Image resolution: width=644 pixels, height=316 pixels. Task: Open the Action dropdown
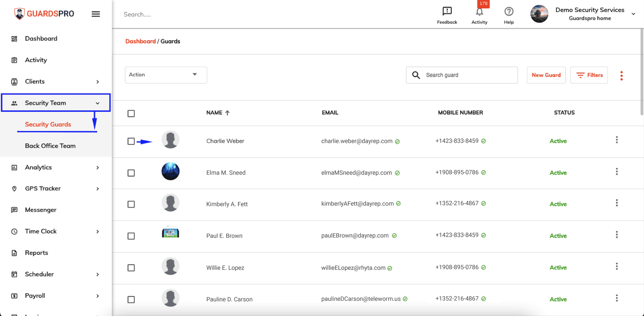tap(166, 75)
